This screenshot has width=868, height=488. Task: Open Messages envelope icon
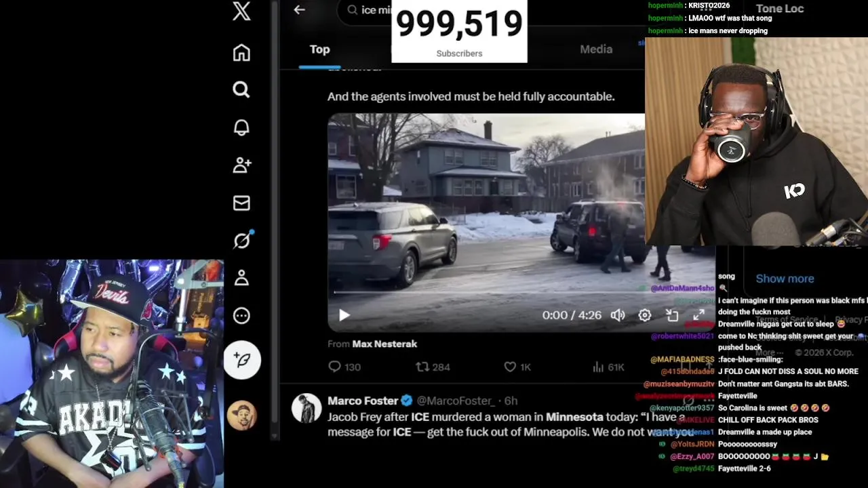pos(241,203)
